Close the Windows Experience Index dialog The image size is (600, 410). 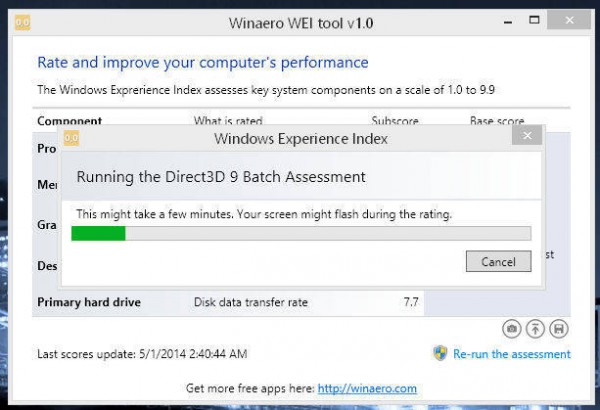pyautogui.click(x=527, y=136)
